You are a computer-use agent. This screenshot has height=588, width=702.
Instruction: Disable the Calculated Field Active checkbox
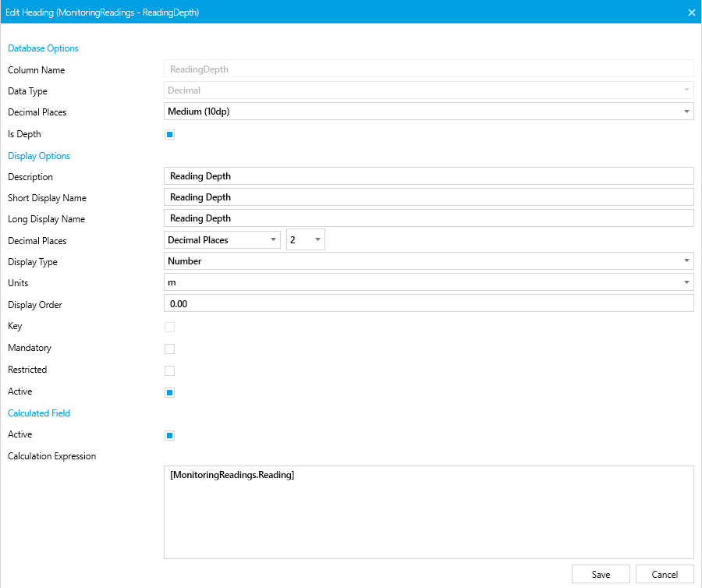[x=169, y=435]
